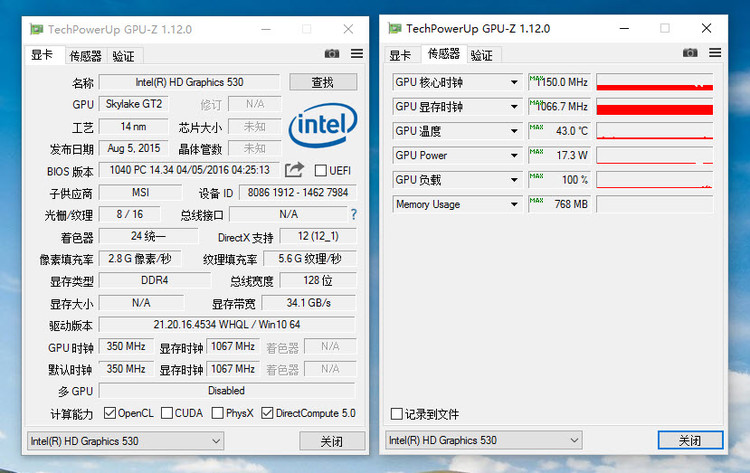The width and height of the screenshot is (750, 473).
Task: Click the BIOS share/export arrow icon
Action: [x=294, y=170]
